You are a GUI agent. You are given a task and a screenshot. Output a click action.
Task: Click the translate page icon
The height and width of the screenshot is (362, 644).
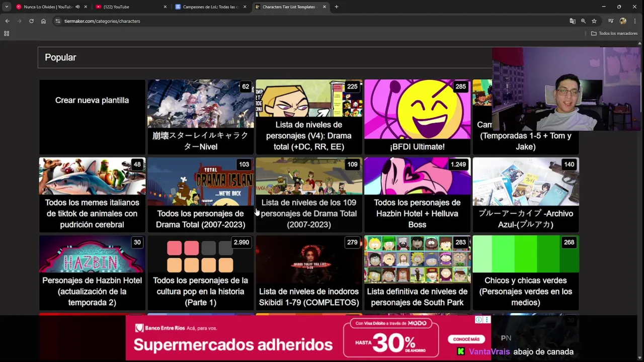coord(573,21)
